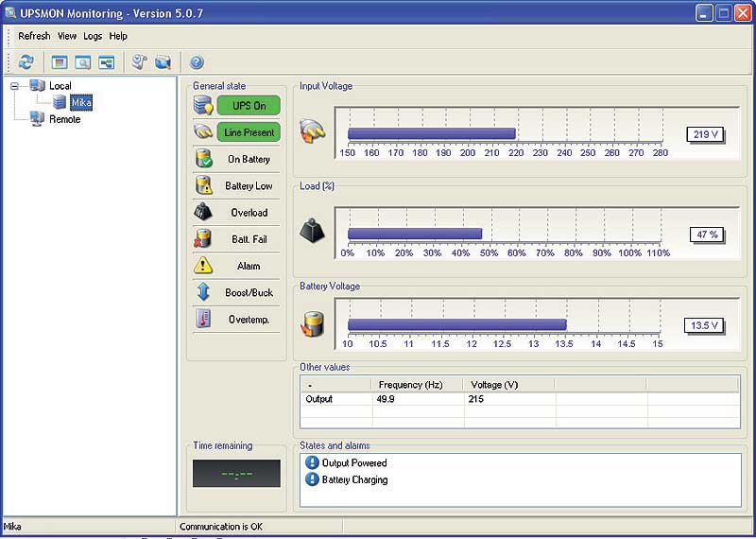Viewport: 756px width, 539px height.
Task: Click the Remote computer icon
Action: click(x=37, y=118)
